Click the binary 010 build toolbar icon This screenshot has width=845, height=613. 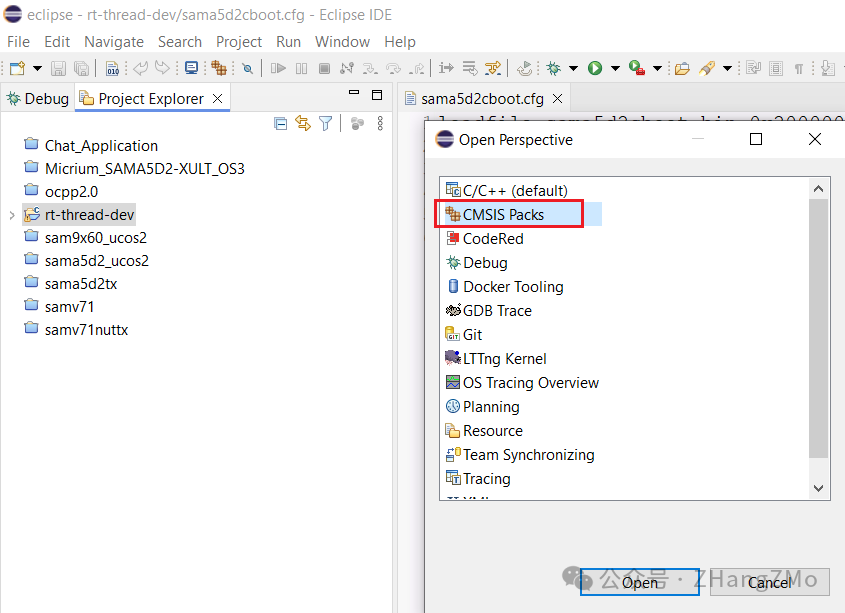coord(112,68)
